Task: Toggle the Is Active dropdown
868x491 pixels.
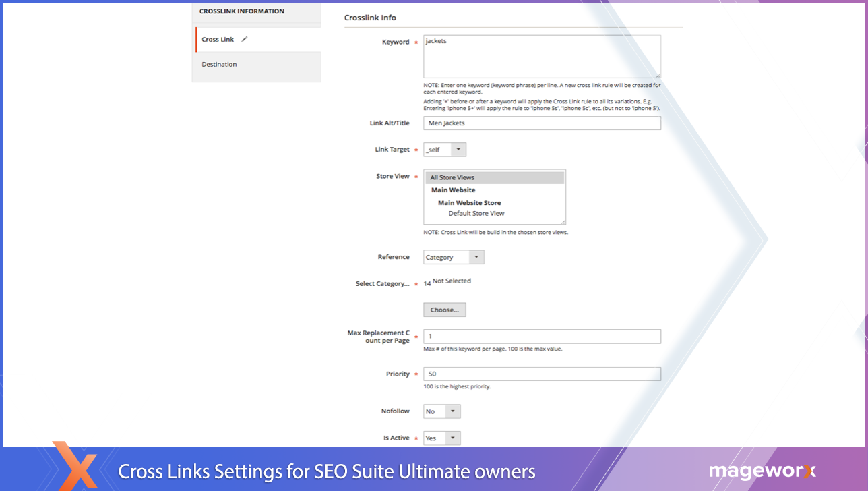Action: tap(442, 438)
